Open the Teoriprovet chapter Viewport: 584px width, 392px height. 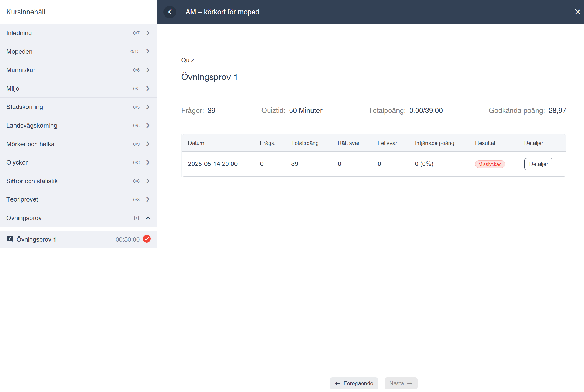point(78,199)
